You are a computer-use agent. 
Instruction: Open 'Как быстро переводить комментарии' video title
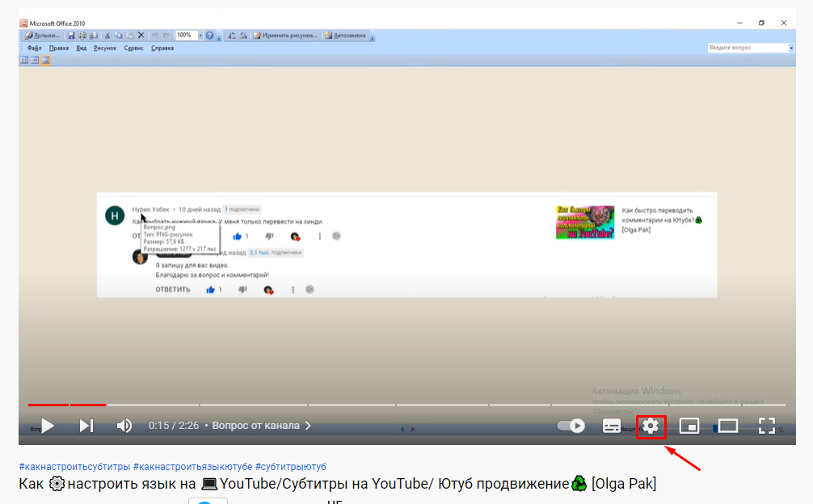tap(662, 220)
